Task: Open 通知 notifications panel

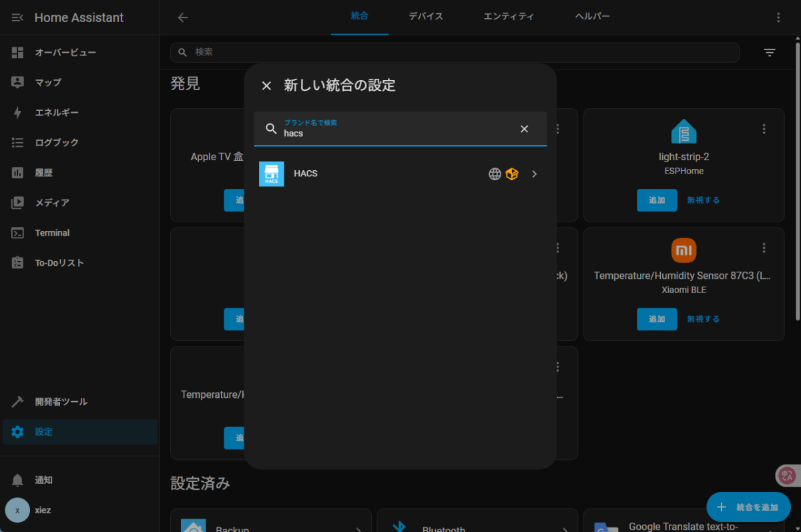Action: (80, 480)
